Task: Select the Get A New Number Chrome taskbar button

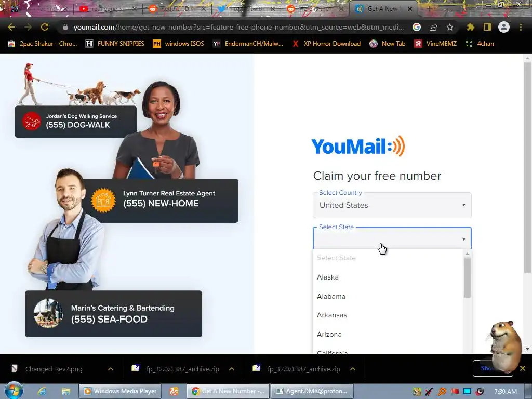Action: [x=228, y=391]
